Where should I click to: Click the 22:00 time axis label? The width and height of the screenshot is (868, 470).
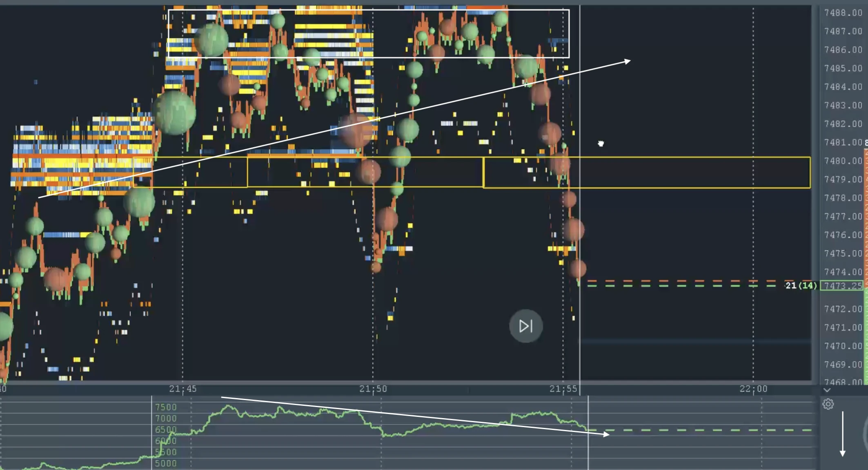click(x=754, y=389)
